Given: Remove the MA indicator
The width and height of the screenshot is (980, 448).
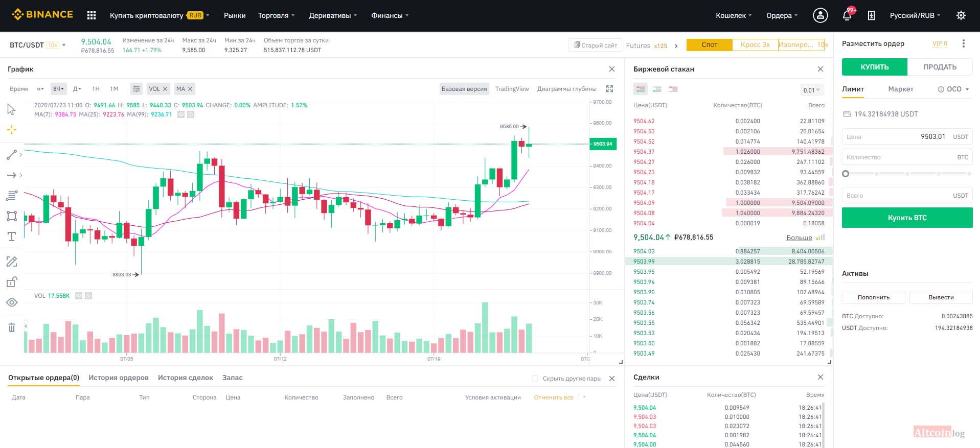Looking at the screenshot, I should (x=190, y=89).
